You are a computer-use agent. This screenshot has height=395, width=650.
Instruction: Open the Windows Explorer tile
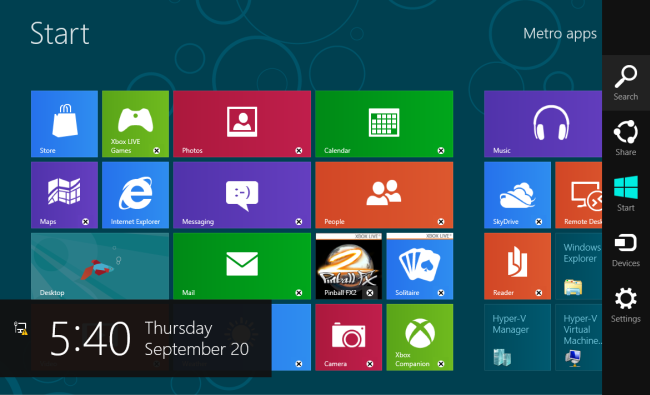point(579,266)
